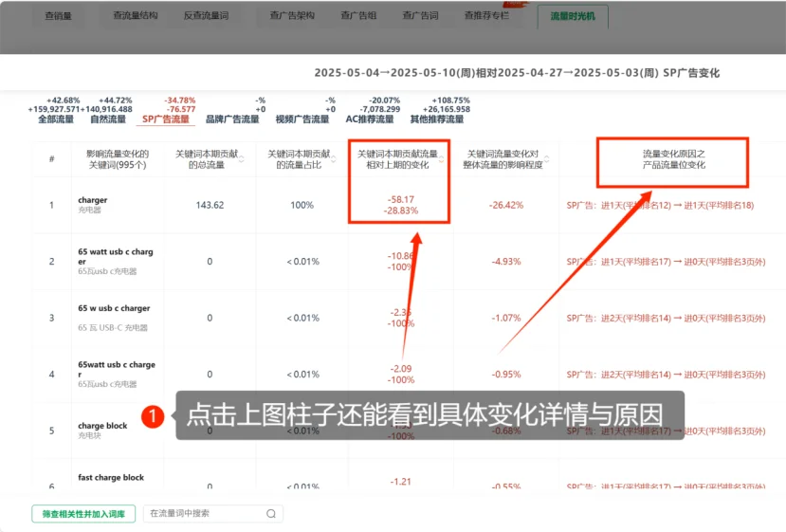Open the 查销量 tab

(x=58, y=15)
